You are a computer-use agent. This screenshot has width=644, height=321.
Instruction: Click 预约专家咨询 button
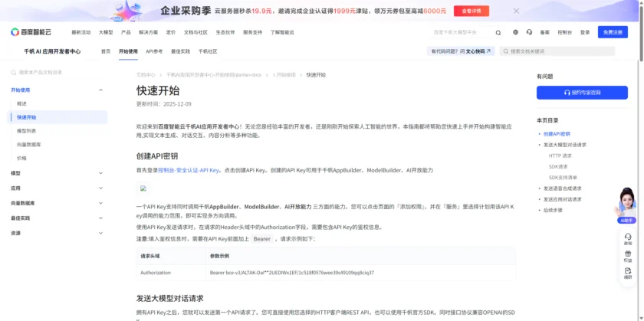(582, 93)
